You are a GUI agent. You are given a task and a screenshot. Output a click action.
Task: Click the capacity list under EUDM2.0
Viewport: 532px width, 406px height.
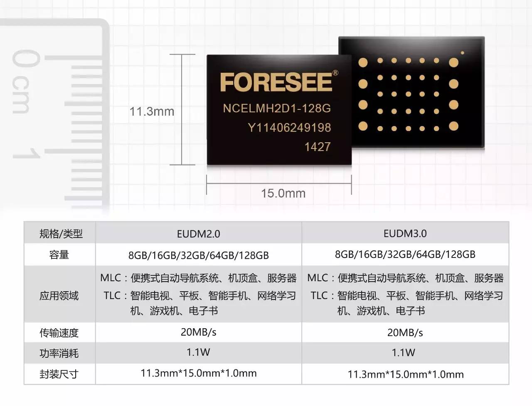point(198,255)
